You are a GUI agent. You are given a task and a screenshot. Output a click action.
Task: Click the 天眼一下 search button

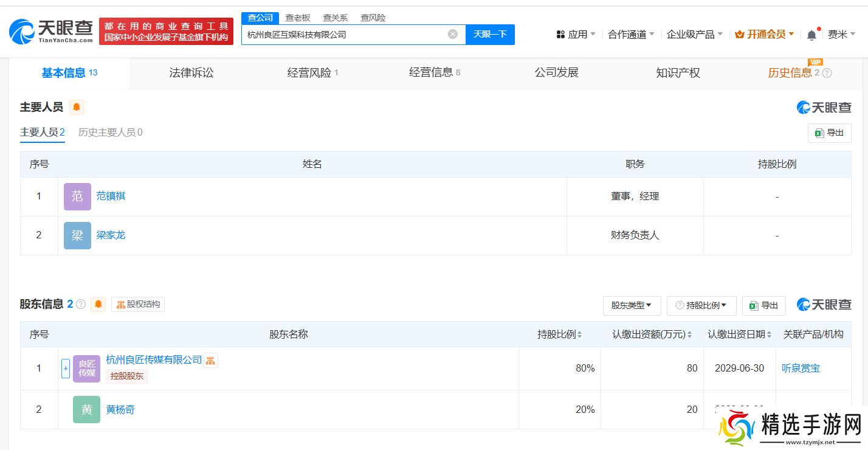[490, 35]
